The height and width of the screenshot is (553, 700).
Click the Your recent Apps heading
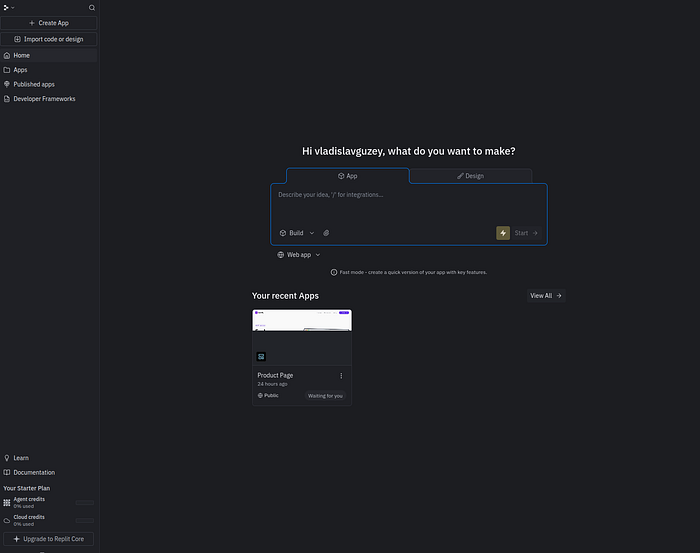point(285,296)
